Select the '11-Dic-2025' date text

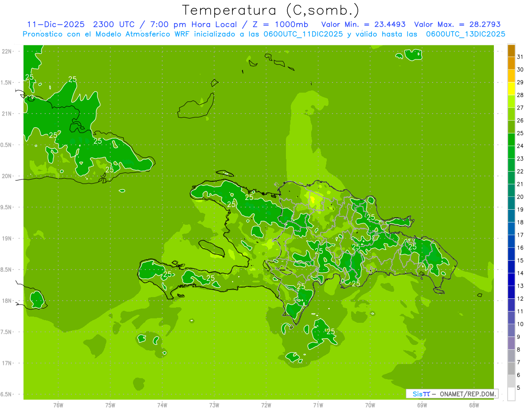(x=57, y=24)
